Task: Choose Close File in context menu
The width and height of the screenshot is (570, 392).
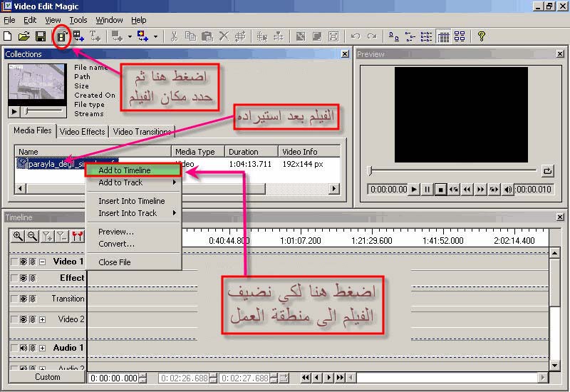Action: click(133, 262)
